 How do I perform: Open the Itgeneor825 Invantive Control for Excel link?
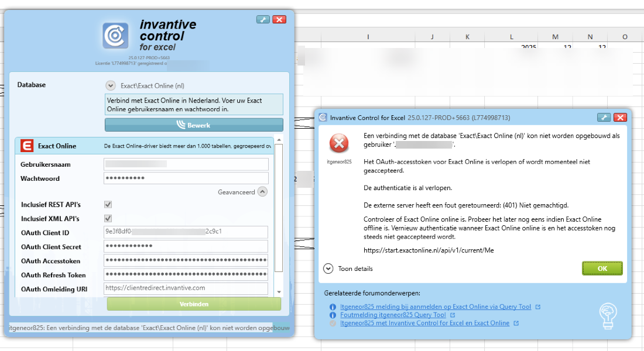point(424,323)
